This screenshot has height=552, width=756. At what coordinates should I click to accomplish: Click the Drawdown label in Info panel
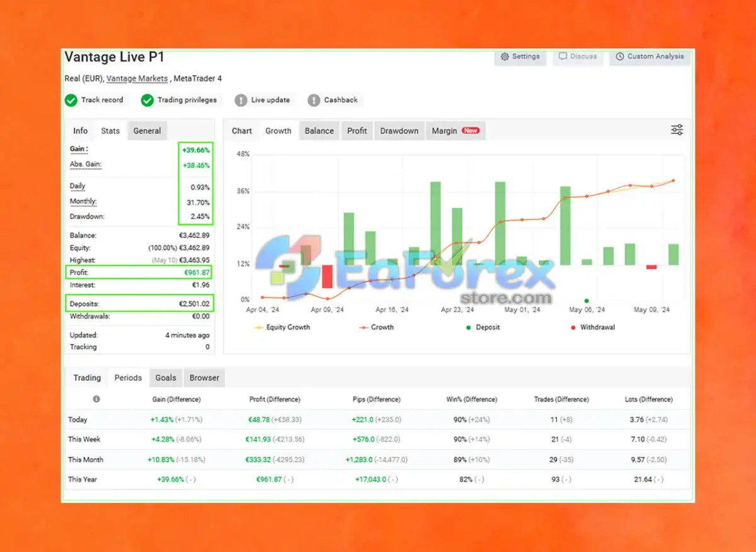point(87,216)
